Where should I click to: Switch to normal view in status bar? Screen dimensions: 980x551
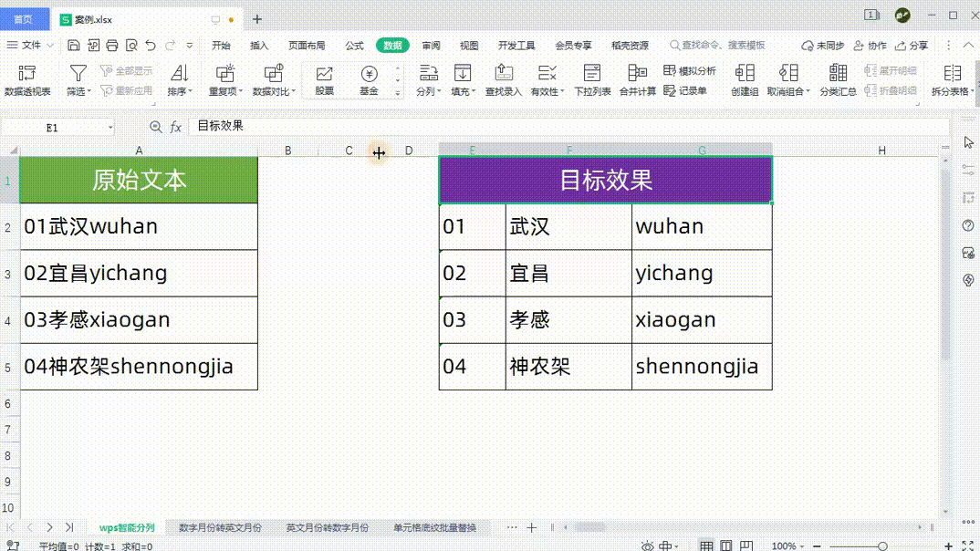(706, 546)
